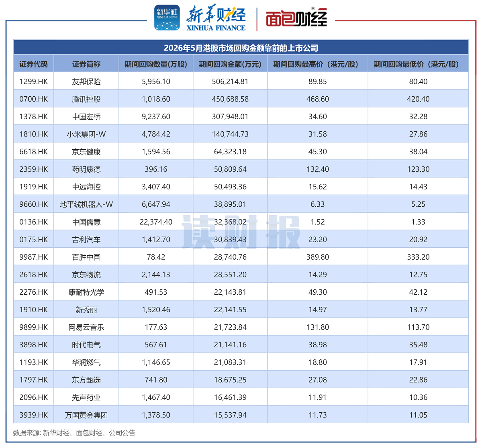482x448 pixels.
Task: Select the stock code 0175.HK
Action: 34,240
